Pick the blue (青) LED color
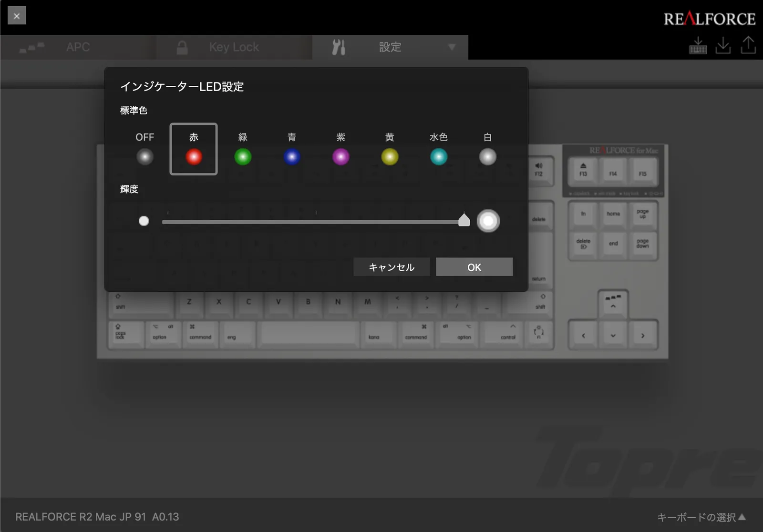This screenshot has height=532, width=763. (292, 156)
